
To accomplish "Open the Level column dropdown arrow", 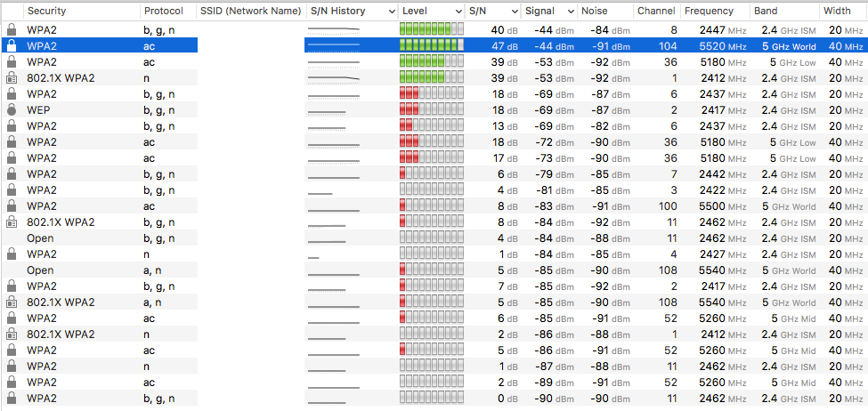I will click(x=458, y=12).
